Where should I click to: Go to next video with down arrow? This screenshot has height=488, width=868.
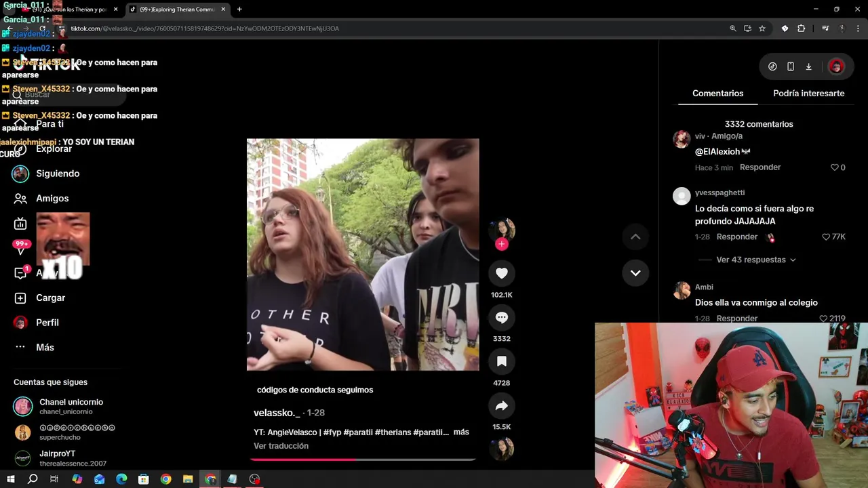coord(635,272)
